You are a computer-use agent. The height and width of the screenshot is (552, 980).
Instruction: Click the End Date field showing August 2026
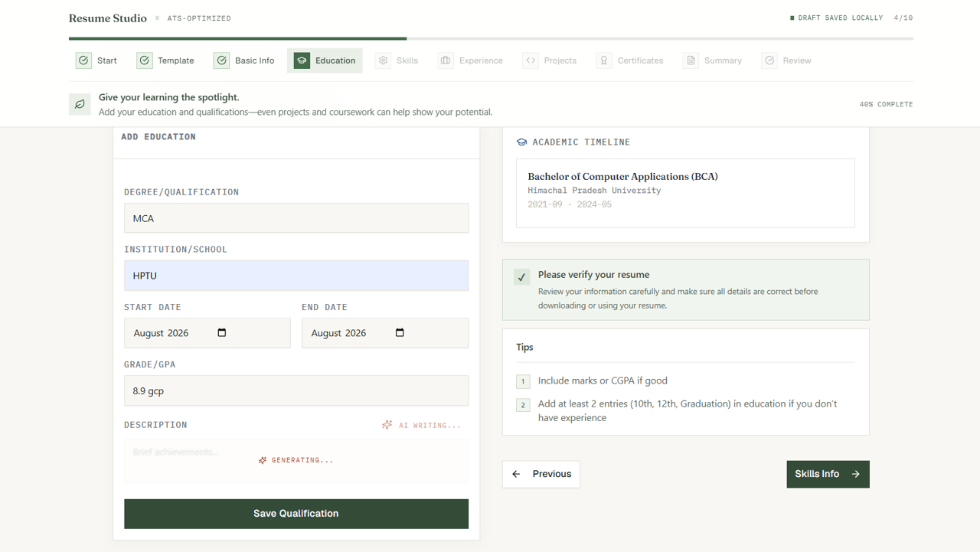click(385, 333)
